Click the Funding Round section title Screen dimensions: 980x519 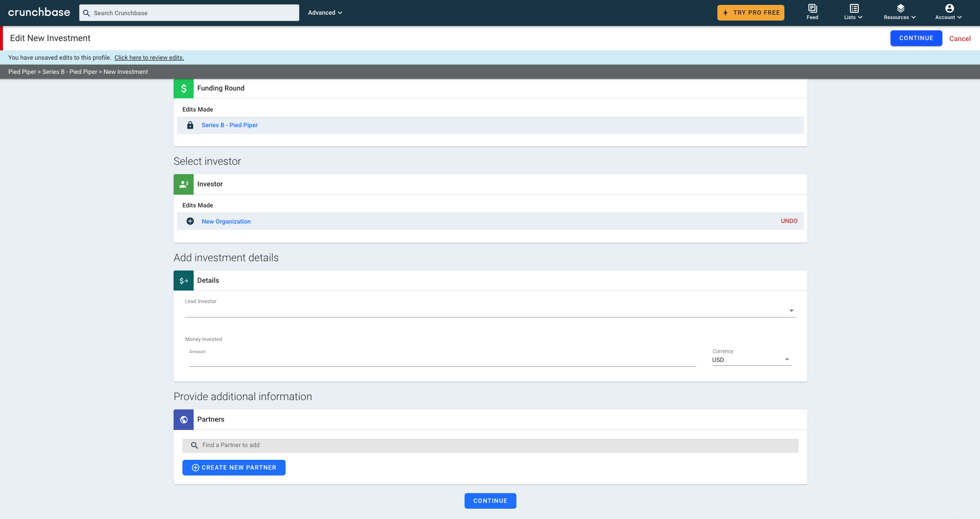221,89
